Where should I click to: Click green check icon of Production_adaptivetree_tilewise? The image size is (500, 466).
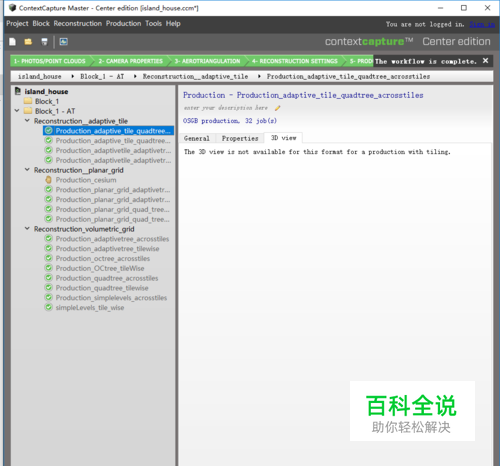click(x=49, y=249)
